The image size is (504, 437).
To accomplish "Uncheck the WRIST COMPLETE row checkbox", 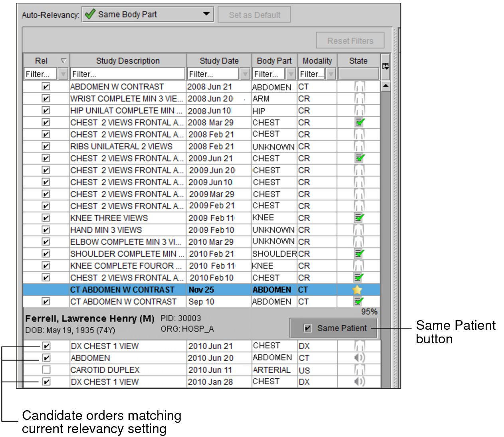I will click(46, 98).
